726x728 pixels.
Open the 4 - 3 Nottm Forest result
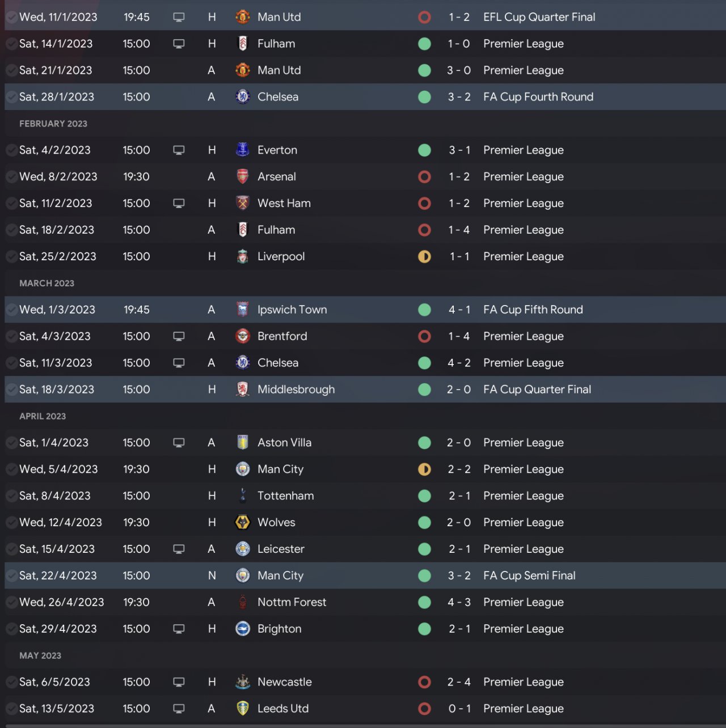[459, 602]
